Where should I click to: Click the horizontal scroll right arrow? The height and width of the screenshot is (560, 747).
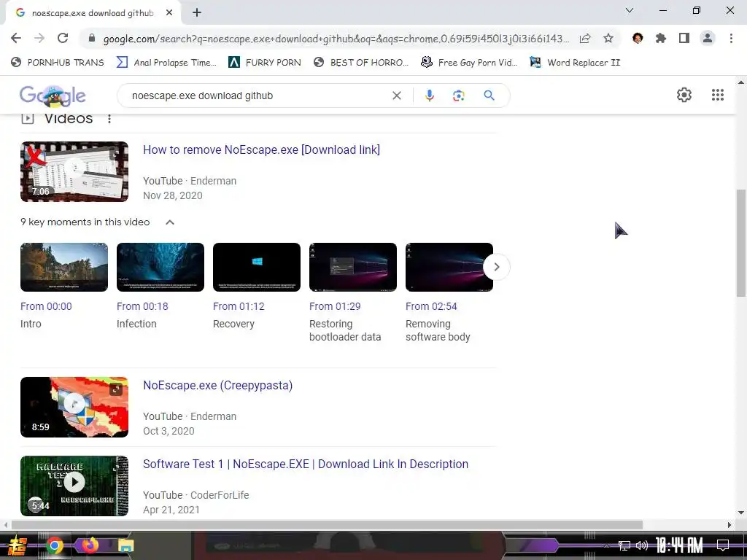(729, 525)
